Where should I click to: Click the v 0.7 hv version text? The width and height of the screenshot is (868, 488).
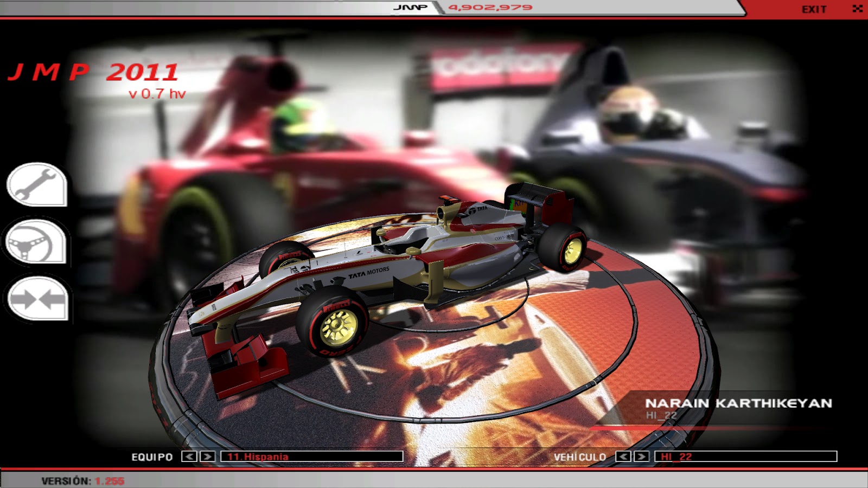[x=157, y=94]
